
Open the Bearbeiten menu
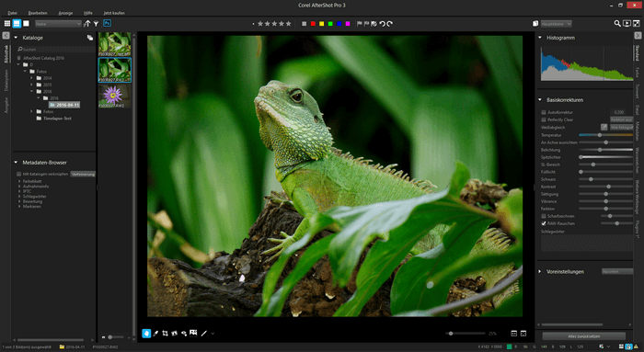click(x=38, y=13)
